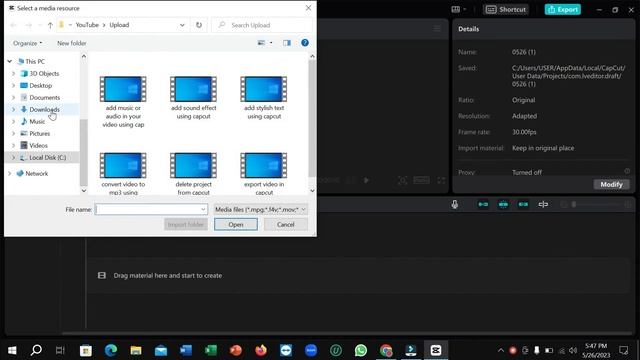
Task: Select Music in the navigation pane
Action: click(37, 121)
